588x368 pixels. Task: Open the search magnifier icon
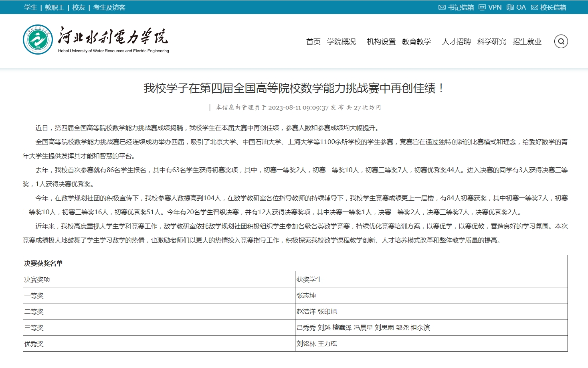pyautogui.click(x=561, y=41)
